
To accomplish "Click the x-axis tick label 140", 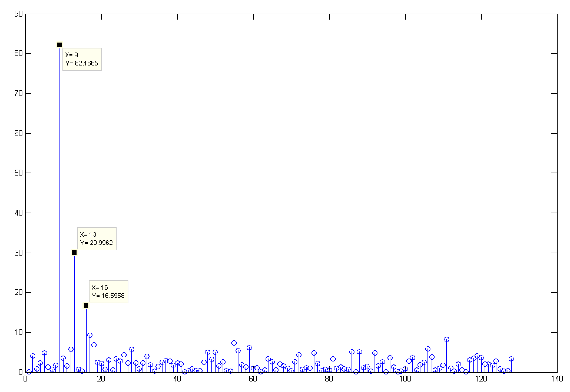I will pyautogui.click(x=557, y=379).
